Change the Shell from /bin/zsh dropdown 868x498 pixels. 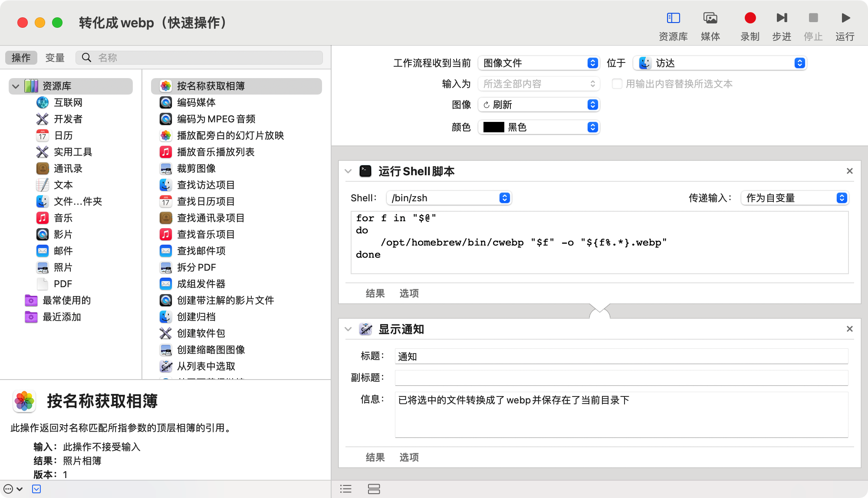tap(449, 198)
